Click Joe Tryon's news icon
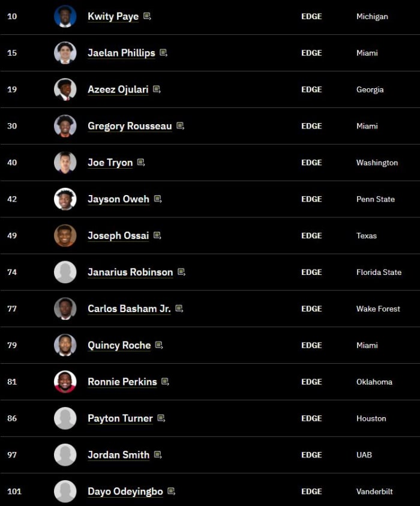420x506 pixels. coord(140,163)
